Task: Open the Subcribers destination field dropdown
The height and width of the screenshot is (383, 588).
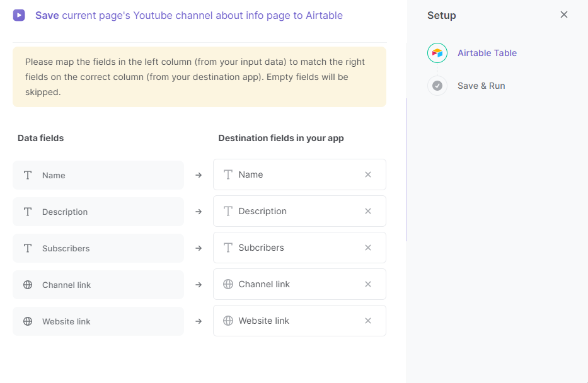Action: [x=299, y=248]
